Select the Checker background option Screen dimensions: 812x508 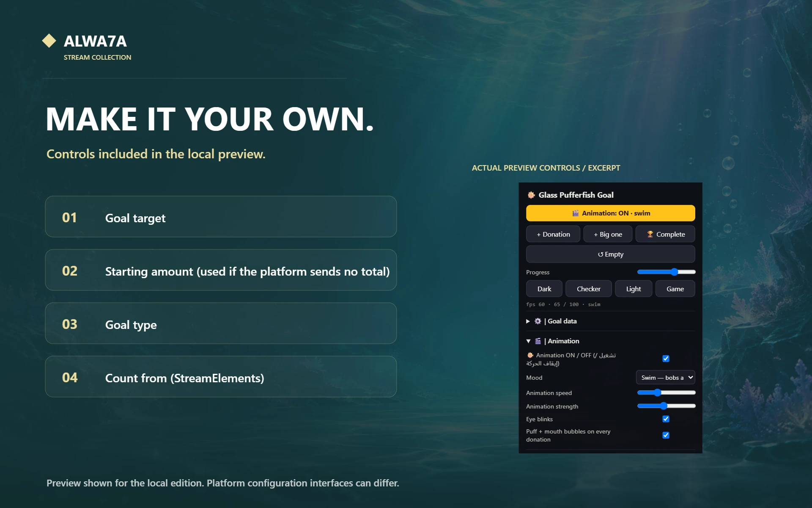click(588, 289)
